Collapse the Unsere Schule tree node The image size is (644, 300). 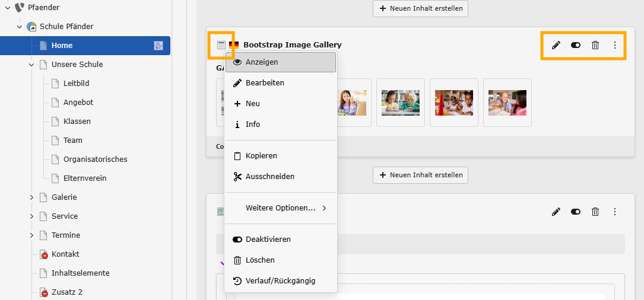tap(31, 65)
